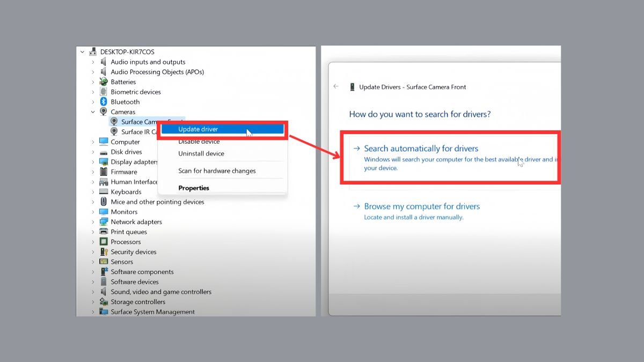Click the Print queues printer icon
The image size is (644, 362).
pyautogui.click(x=104, y=232)
